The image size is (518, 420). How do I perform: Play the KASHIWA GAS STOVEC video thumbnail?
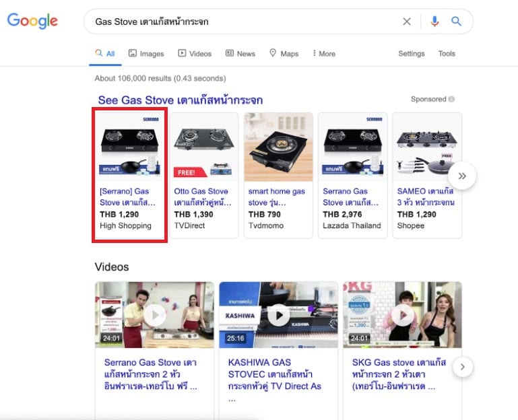click(278, 315)
